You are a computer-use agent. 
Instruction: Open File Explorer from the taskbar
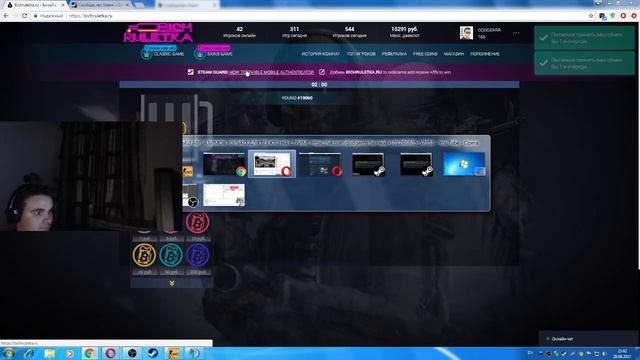[x=49, y=353]
